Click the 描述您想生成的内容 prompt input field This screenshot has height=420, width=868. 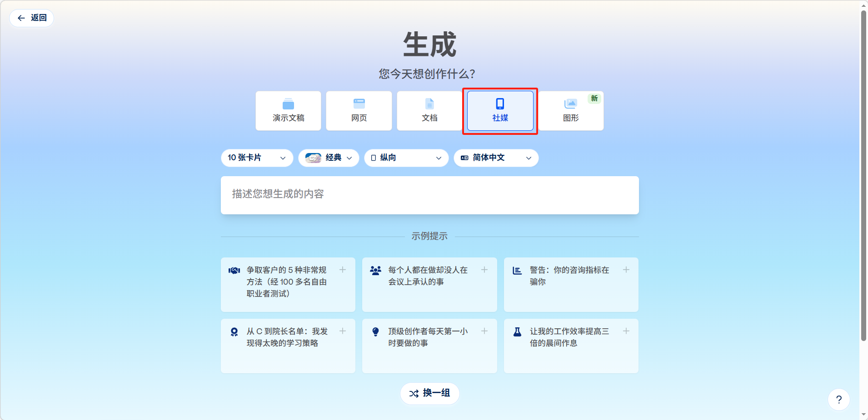429,195
